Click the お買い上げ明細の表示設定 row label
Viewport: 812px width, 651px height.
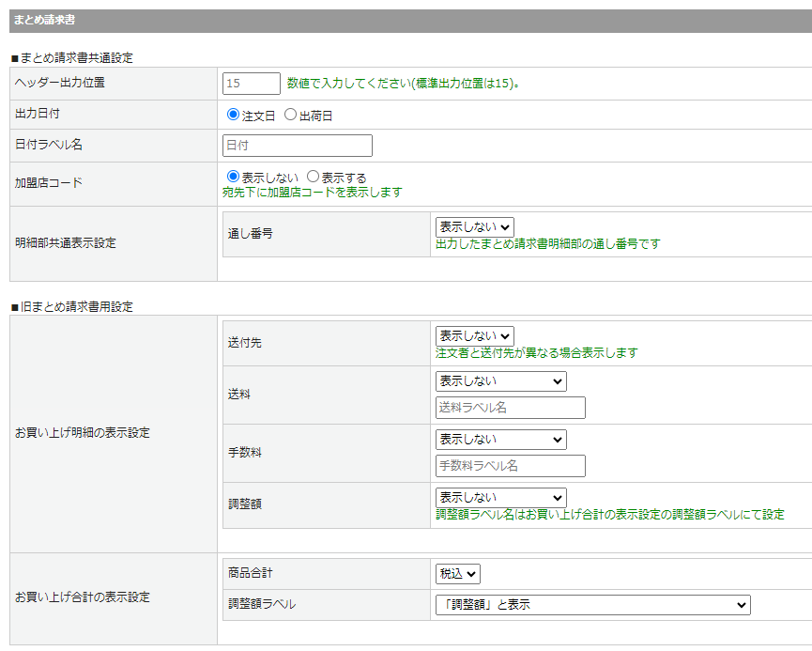tap(83, 433)
